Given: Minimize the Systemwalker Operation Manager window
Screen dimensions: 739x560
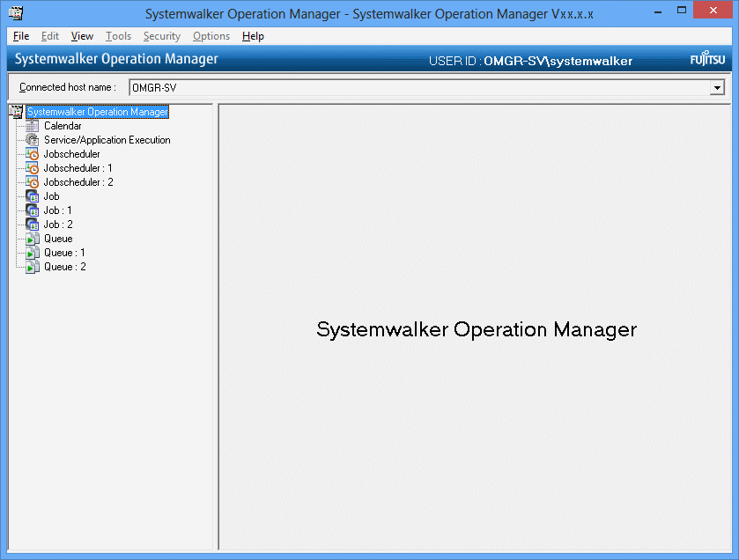Looking at the screenshot, I should (658, 11).
